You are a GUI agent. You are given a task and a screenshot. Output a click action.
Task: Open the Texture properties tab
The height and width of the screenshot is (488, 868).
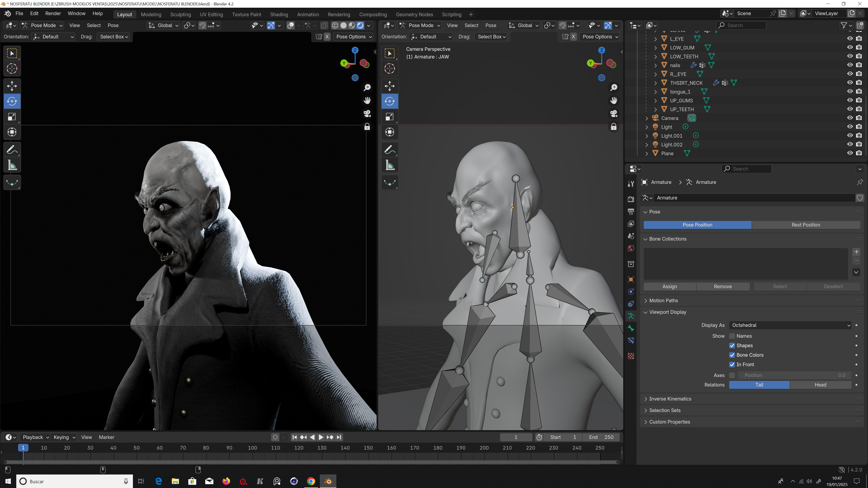click(631, 356)
